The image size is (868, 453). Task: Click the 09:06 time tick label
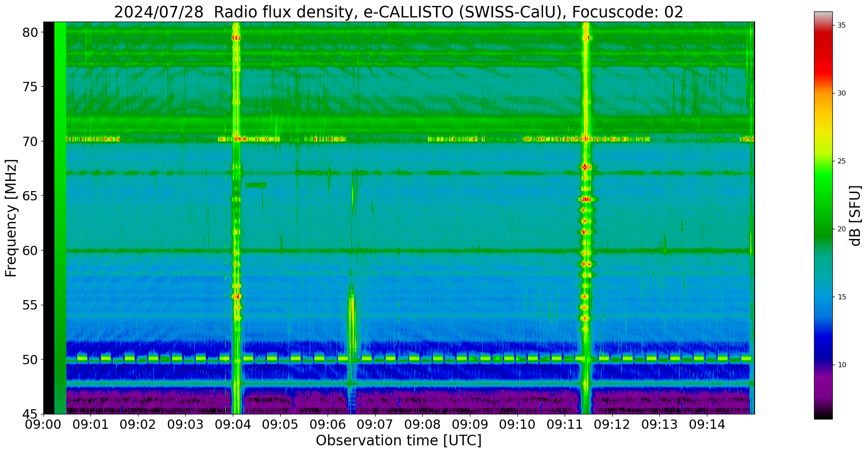328,424
